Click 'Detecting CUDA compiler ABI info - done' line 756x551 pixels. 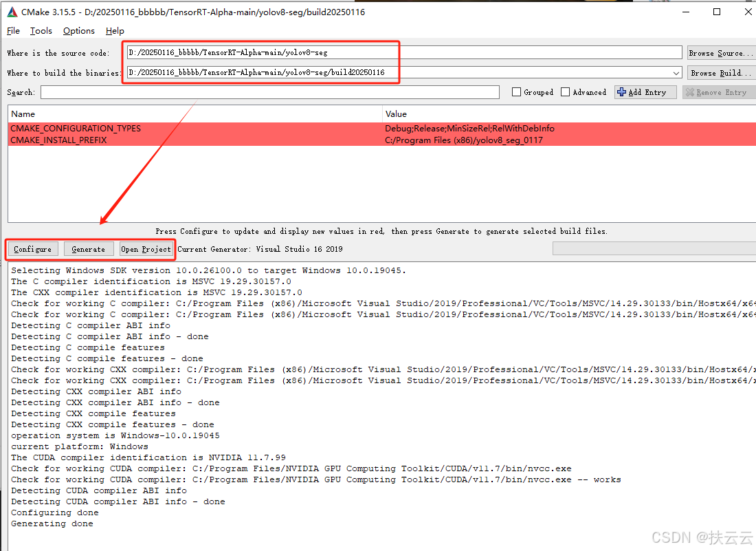click(118, 501)
